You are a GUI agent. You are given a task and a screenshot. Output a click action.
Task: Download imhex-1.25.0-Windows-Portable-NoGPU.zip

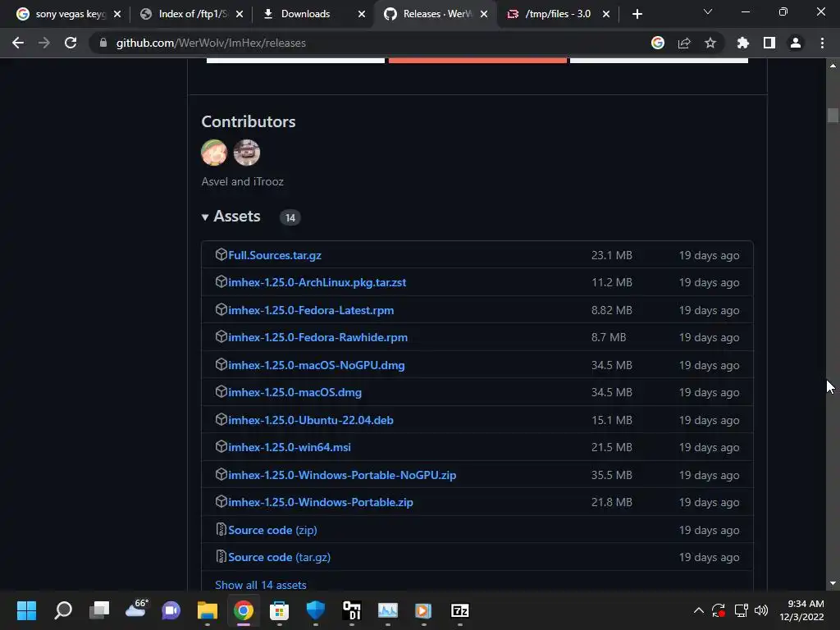(342, 475)
